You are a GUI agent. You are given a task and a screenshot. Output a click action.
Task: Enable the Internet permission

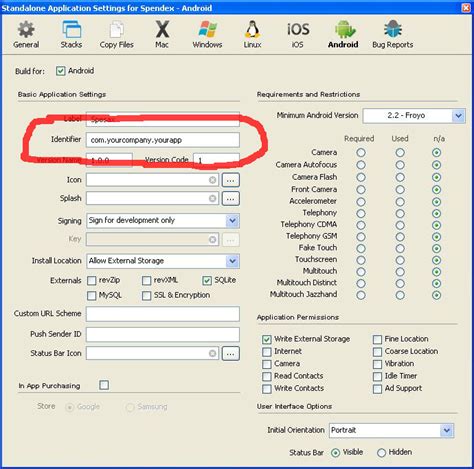(267, 352)
